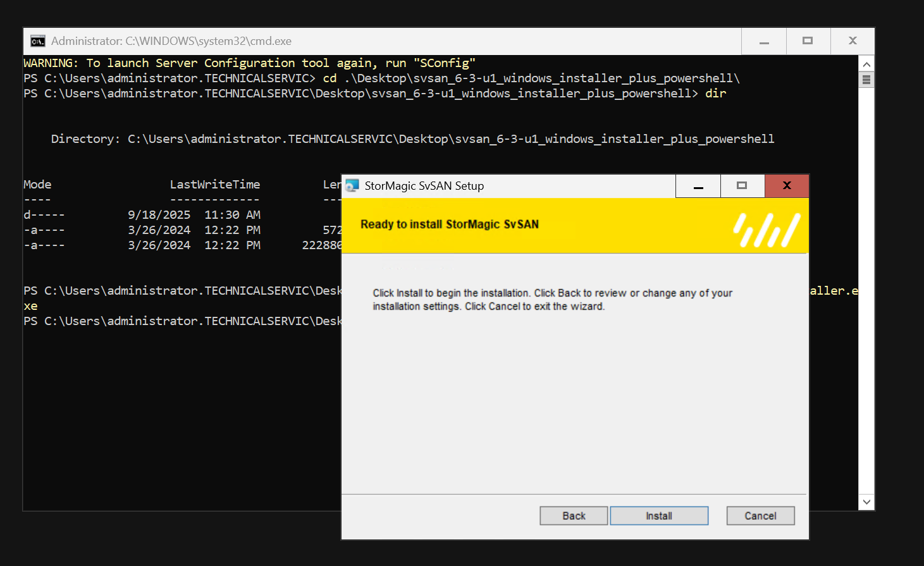Screen dimensions: 924x566
Task: Minimize the StorMagic SvSAN Setup window
Action: click(698, 186)
